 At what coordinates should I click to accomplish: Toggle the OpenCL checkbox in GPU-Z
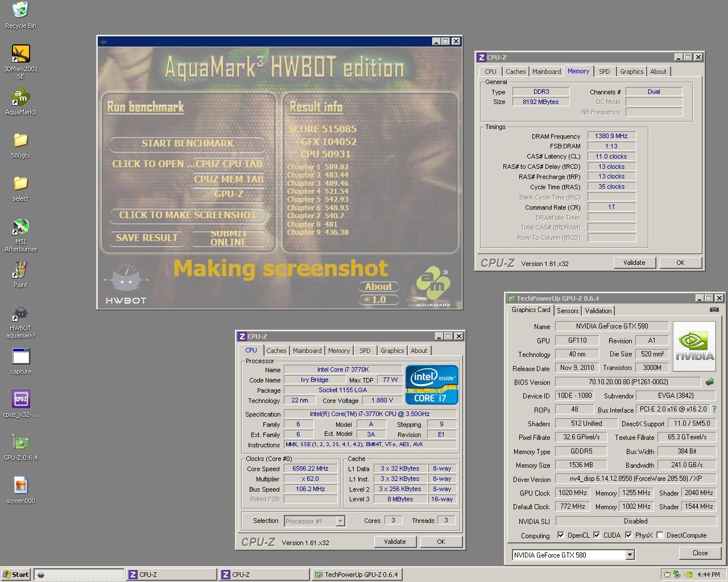[561, 535]
